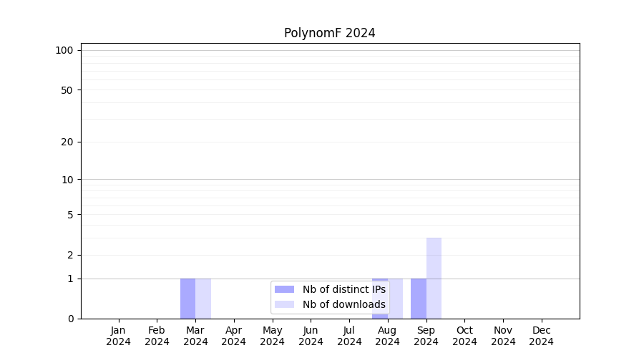Select the Nb of distinct IPs legend label
Image resolution: width=644 pixels, height=358 pixels.
tap(343, 289)
